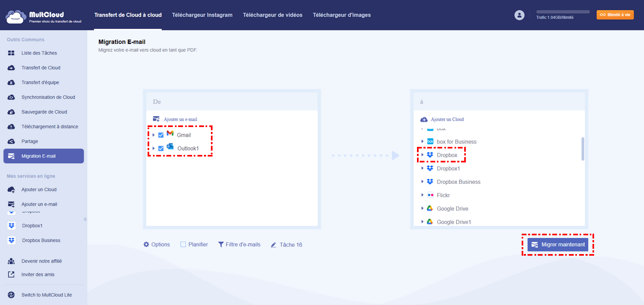Click the Tâche 16 task name
The image size is (644, 305).
pos(291,245)
